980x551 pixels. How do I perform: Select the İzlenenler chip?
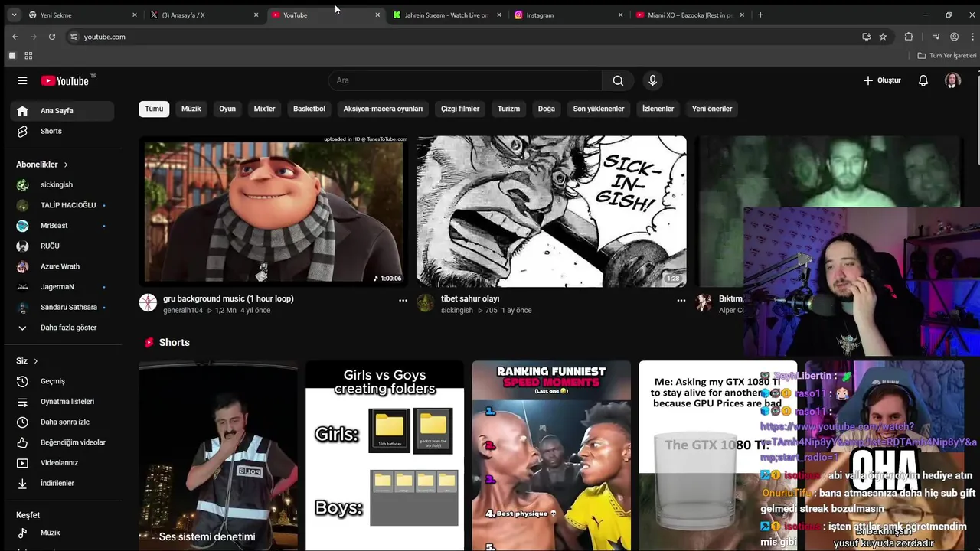tap(658, 109)
